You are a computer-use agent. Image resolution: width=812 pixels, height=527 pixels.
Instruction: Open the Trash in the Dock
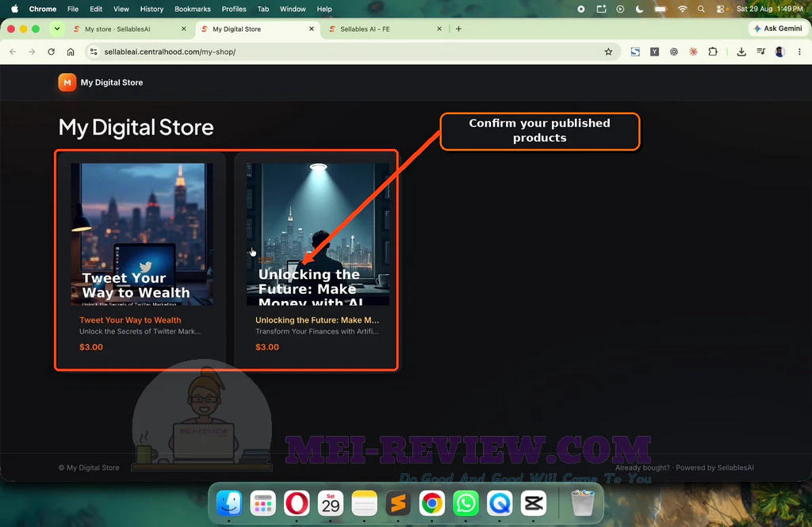click(x=583, y=503)
